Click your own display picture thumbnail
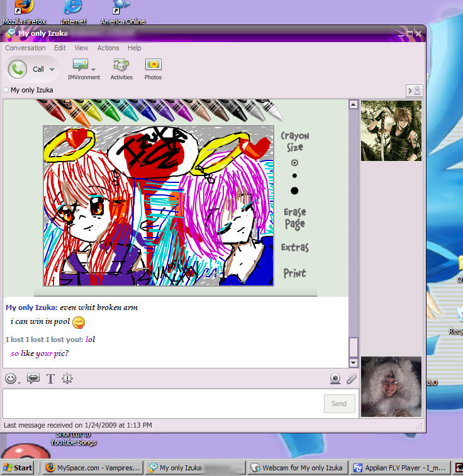 391,387
